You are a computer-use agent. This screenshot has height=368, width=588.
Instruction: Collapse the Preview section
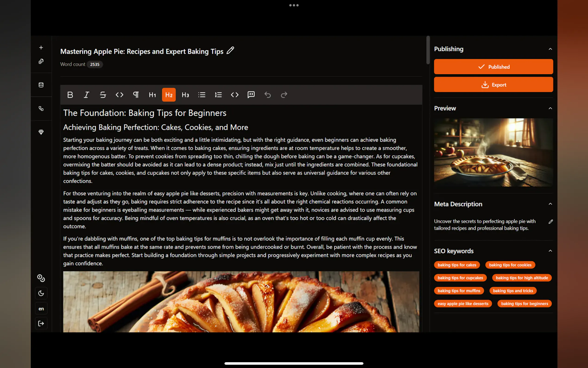[550, 108]
